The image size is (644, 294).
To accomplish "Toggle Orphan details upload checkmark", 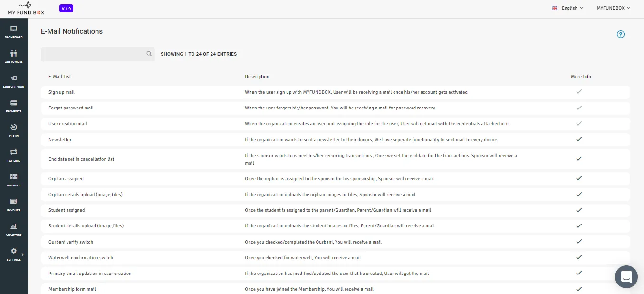I will (x=579, y=194).
